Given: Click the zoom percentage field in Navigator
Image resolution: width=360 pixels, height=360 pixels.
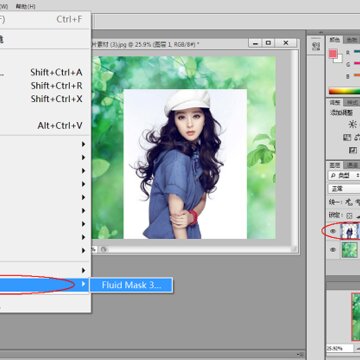Looking at the screenshot, I should click(x=340, y=348).
